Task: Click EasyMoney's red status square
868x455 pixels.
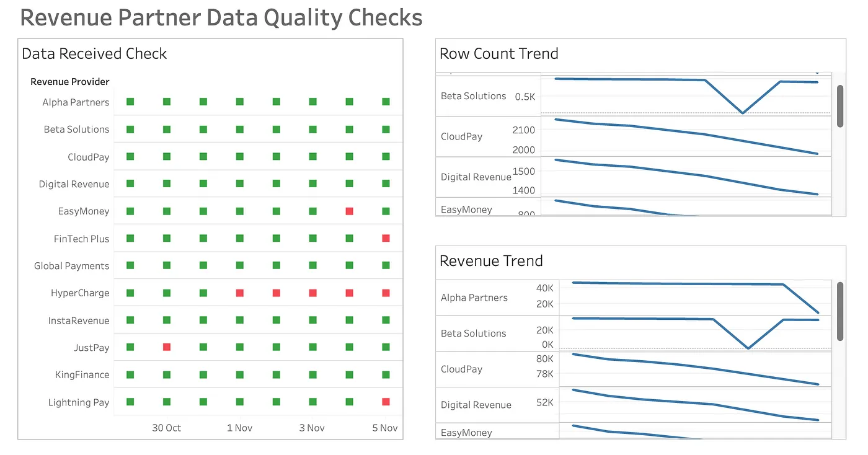Action: point(350,211)
